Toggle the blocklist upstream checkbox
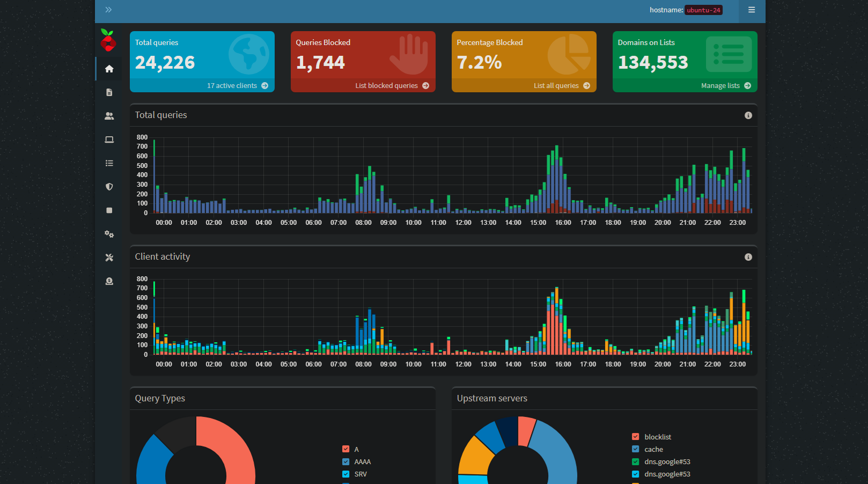This screenshot has height=484, width=868. coord(635,437)
